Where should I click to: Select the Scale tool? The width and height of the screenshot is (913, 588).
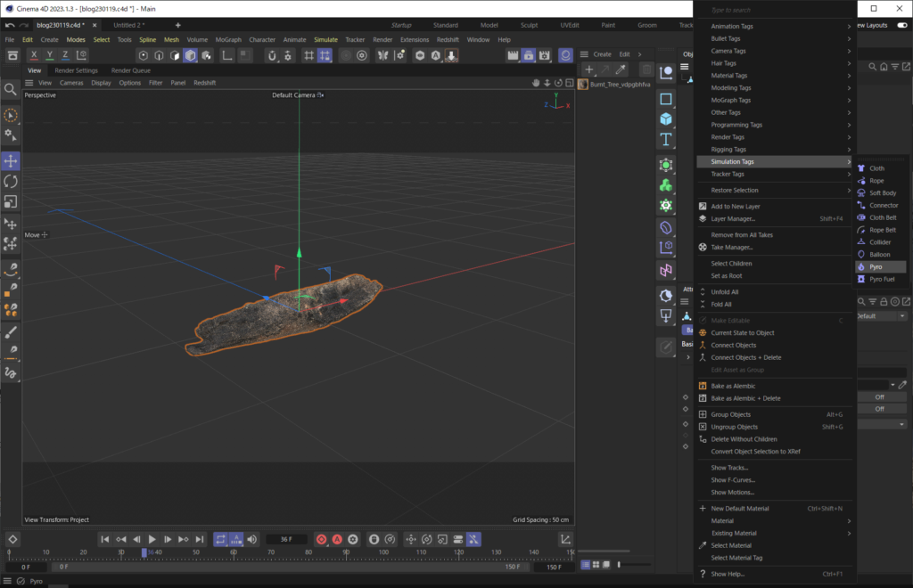pyautogui.click(x=11, y=202)
